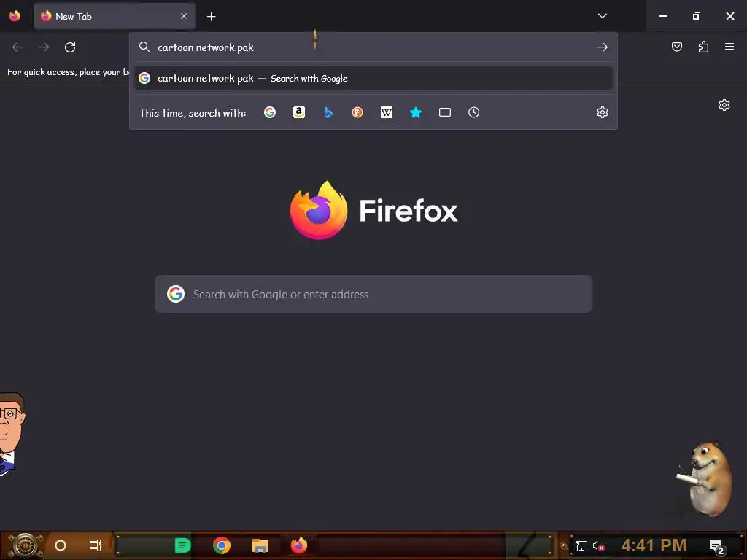The image size is (747, 560).
Task: Open Cortana circle search on taskbar
Action: (x=61, y=545)
